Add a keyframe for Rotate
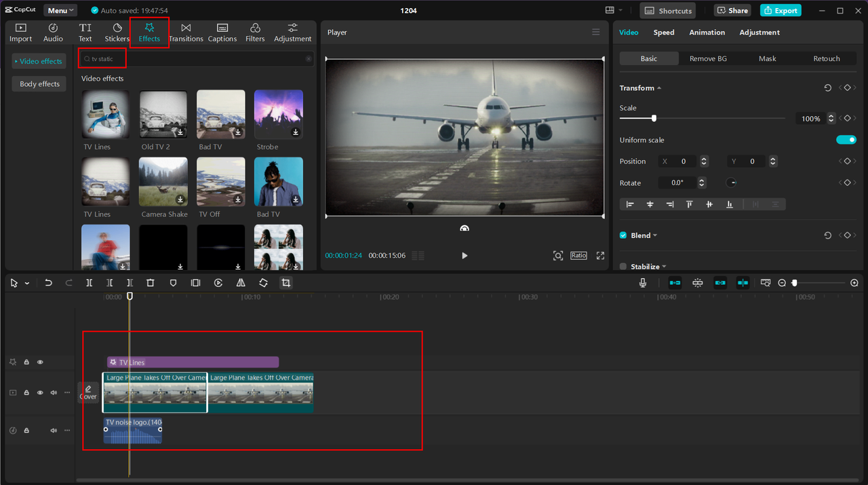Viewport: 868px width, 485px height. [x=848, y=183]
